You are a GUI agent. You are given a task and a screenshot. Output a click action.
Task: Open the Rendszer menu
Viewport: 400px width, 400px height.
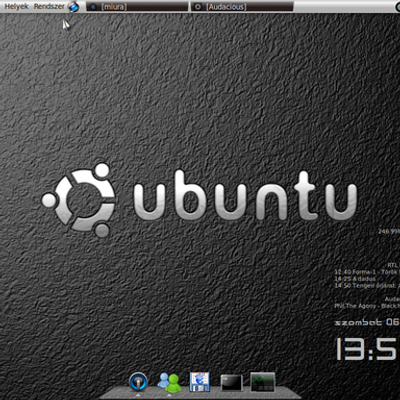[x=49, y=6]
